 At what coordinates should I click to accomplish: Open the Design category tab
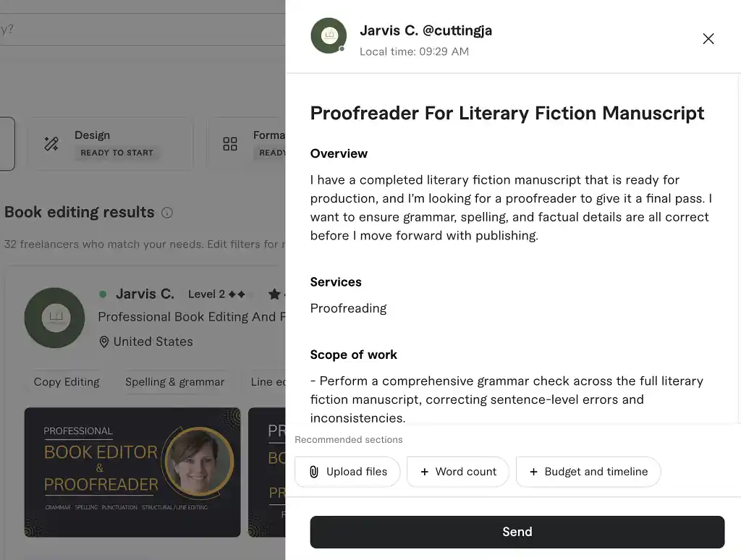[x=110, y=143]
